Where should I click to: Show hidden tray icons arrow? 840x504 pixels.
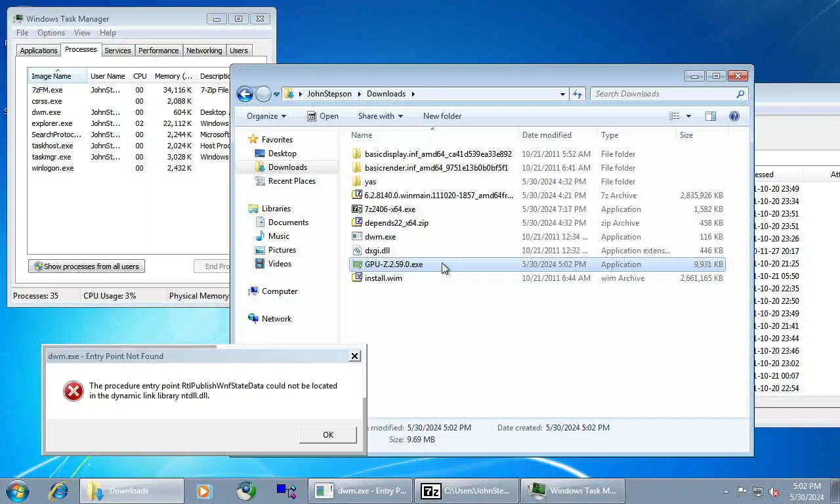pos(726,492)
